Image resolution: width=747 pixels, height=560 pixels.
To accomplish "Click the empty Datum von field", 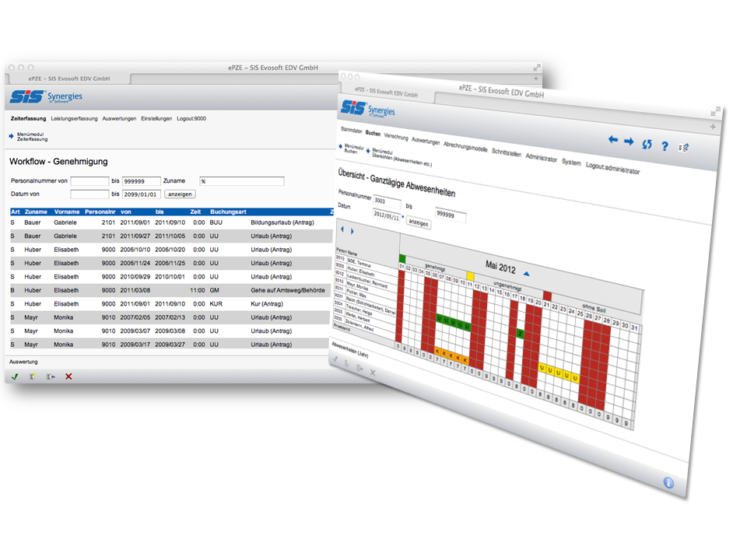I will click(x=89, y=194).
